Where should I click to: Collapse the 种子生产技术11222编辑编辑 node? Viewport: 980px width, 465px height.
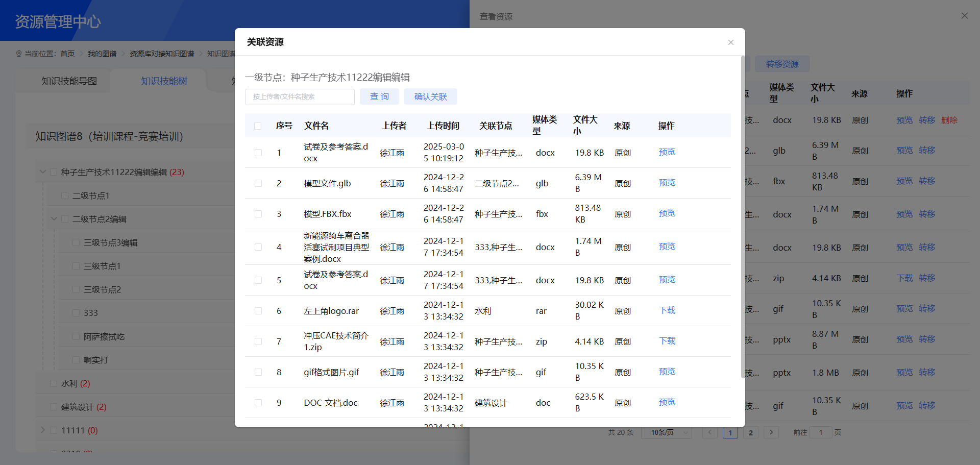(43, 172)
